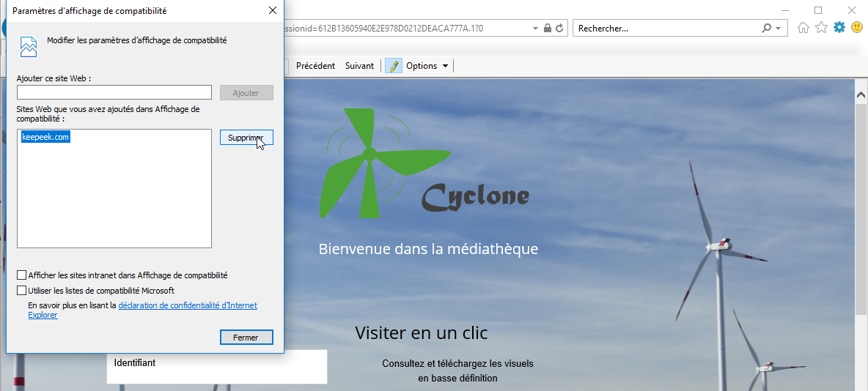Toggle the highlighter pen icon
The image size is (868, 391).
394,66
